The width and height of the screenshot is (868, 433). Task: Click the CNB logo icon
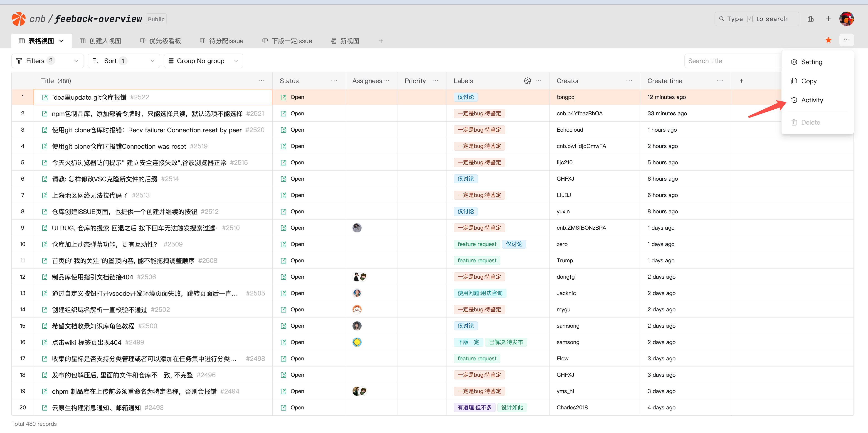pos(19,19)
